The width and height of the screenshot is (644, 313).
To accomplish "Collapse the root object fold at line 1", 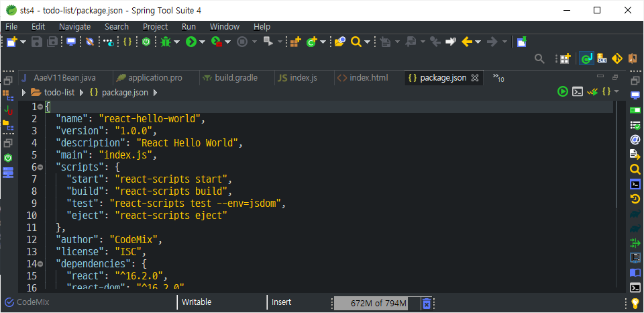I will coord(40,107).
